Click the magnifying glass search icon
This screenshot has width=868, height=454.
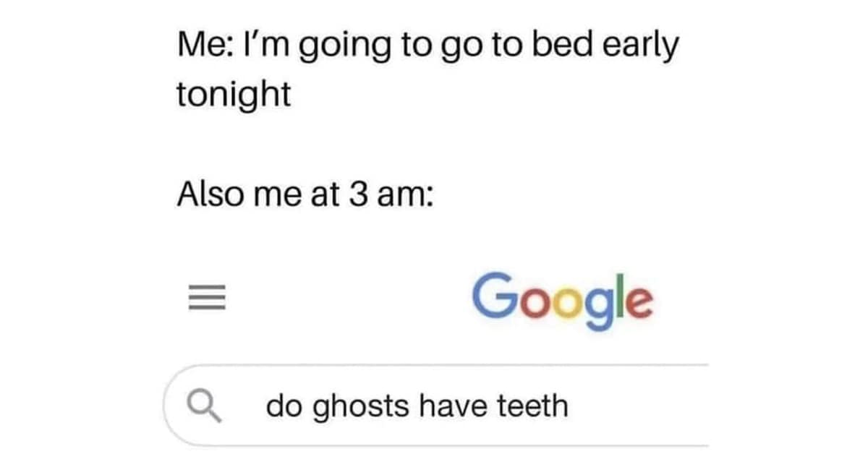tap(205, 406)
